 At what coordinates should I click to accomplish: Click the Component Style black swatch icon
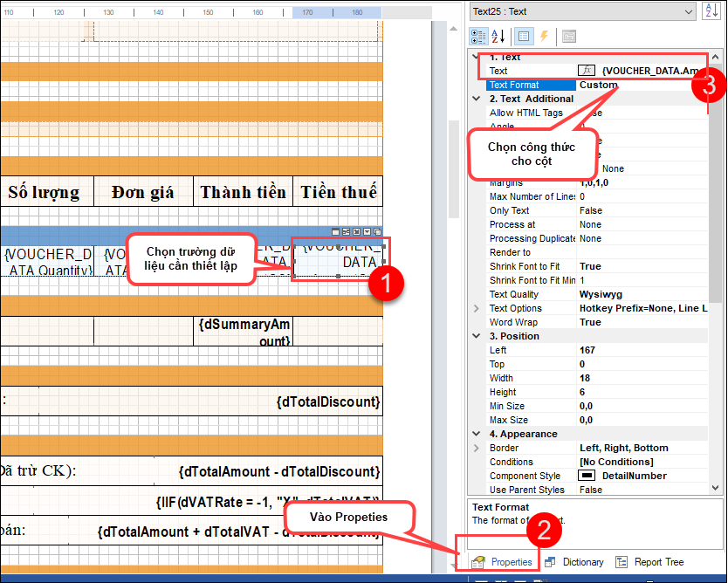click(587, 476)
